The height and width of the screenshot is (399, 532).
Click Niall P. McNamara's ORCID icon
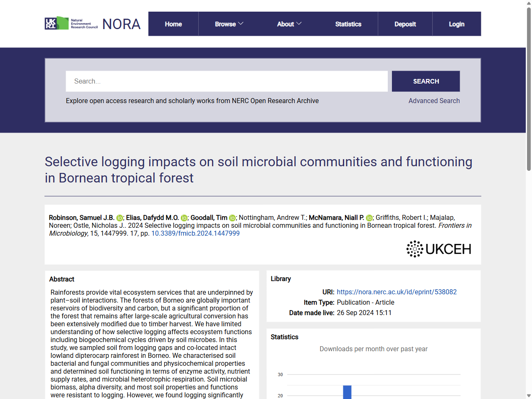click(x=368, y=217)
